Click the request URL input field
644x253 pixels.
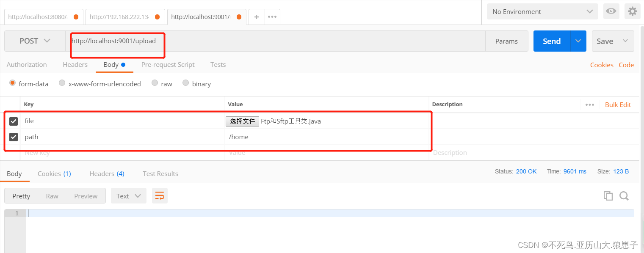coord(275,41)
